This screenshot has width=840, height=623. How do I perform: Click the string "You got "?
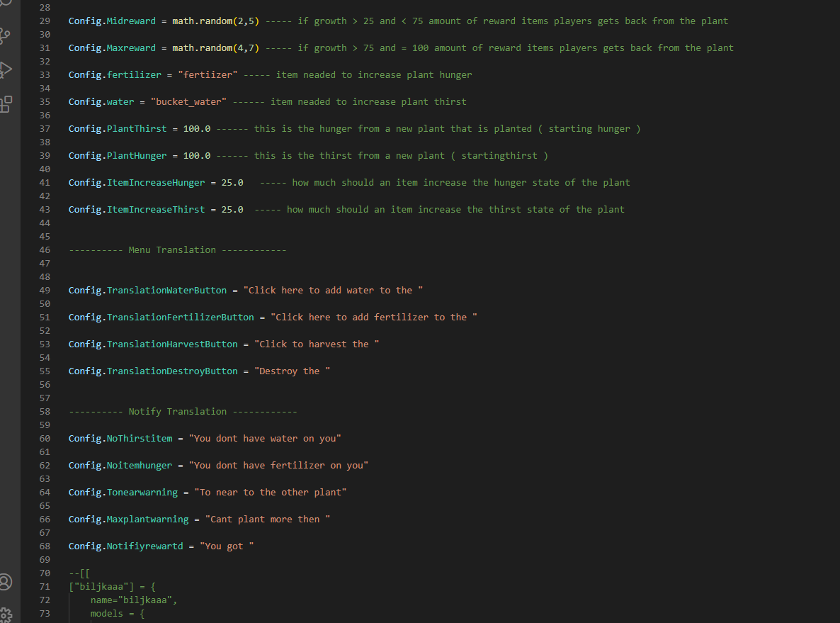pyautogui.click(x=227, y=546)
